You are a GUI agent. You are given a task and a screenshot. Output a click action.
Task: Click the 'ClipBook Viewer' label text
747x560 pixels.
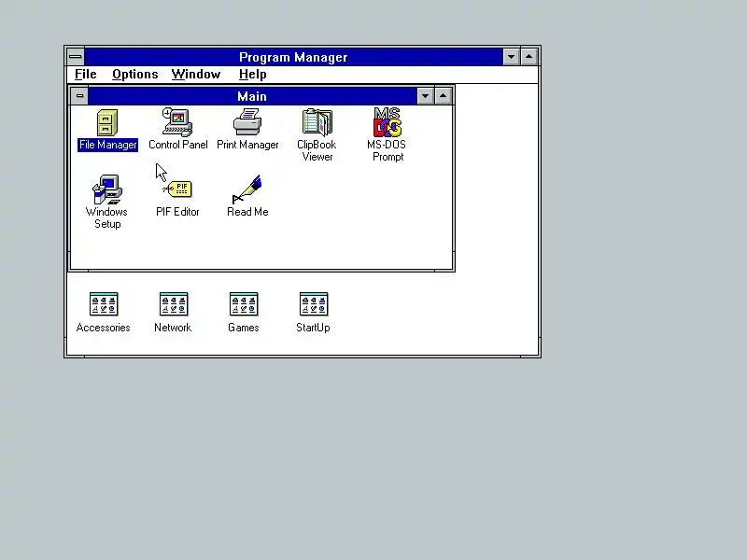tap(317, 150)
